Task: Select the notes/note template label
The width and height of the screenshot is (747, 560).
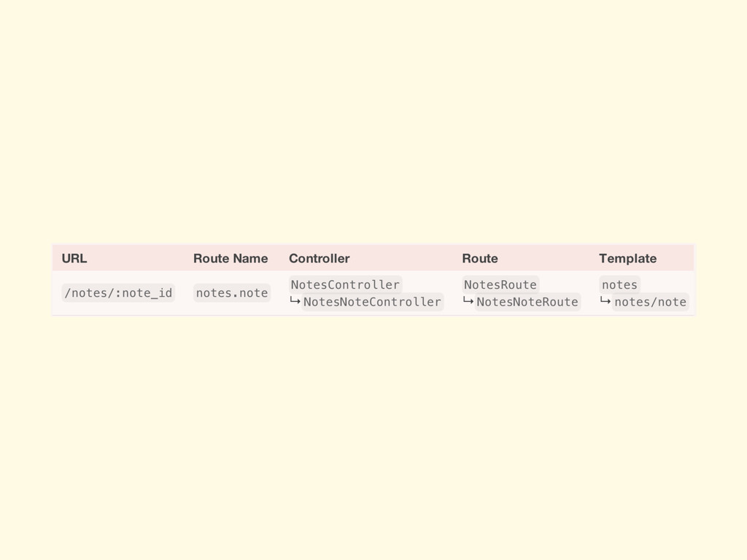Action: (x=650, y=302)
